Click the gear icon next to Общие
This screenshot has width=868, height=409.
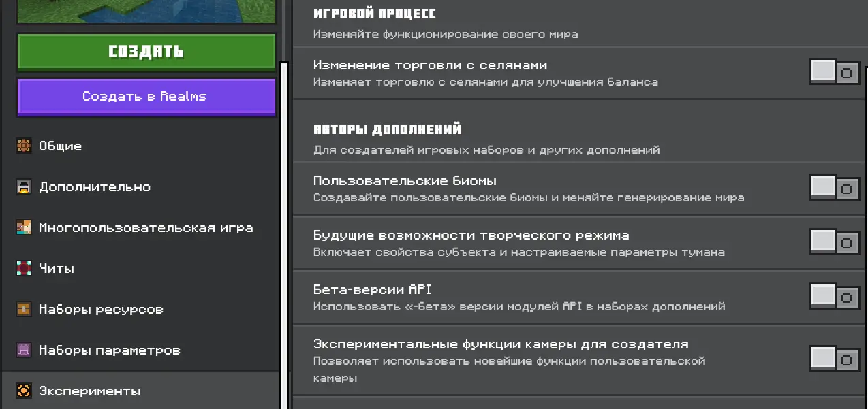(24, 146)
